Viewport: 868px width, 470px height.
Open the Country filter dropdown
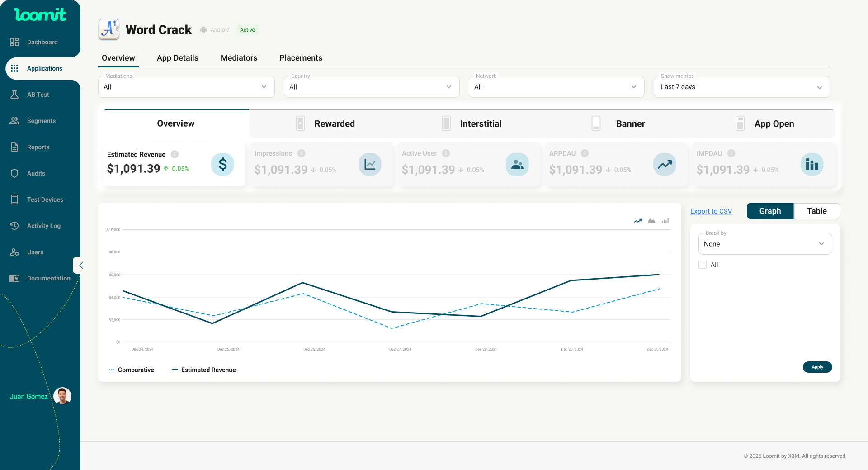point(371,87)
